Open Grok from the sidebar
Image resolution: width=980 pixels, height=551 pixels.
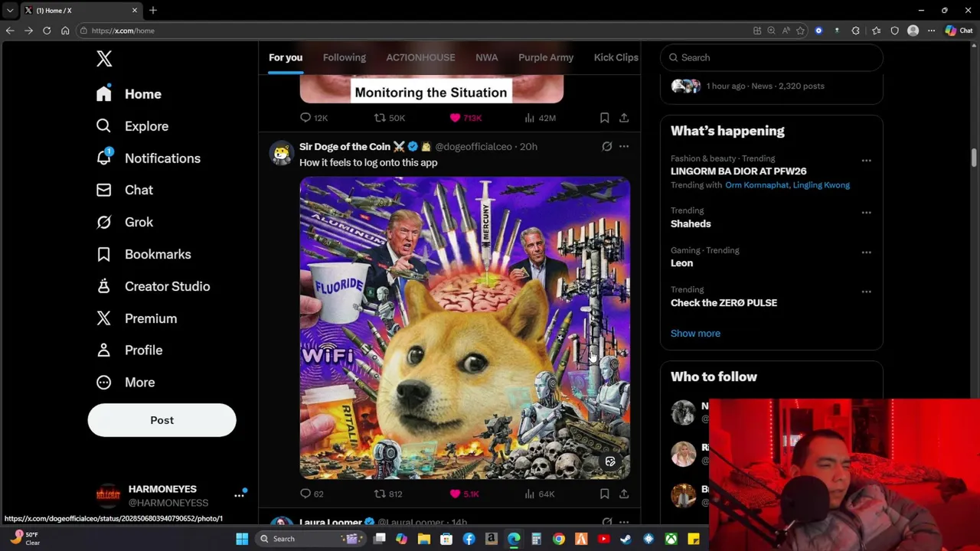click(x=124, y=222)
